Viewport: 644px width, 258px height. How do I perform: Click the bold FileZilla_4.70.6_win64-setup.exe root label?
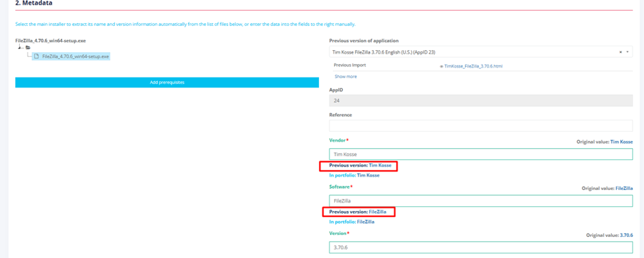click(x=50, y=41)
